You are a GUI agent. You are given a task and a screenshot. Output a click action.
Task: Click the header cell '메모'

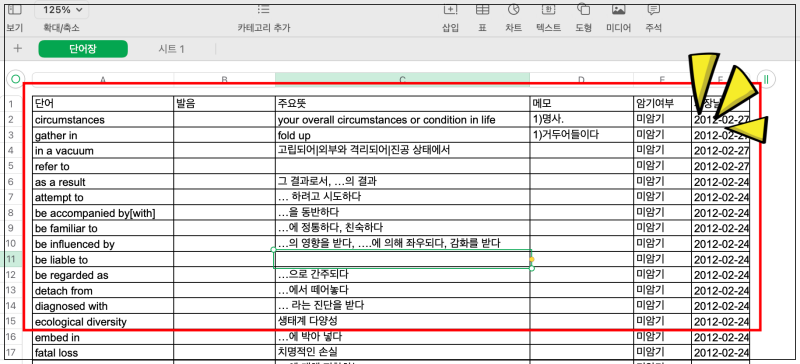[582, 104]
